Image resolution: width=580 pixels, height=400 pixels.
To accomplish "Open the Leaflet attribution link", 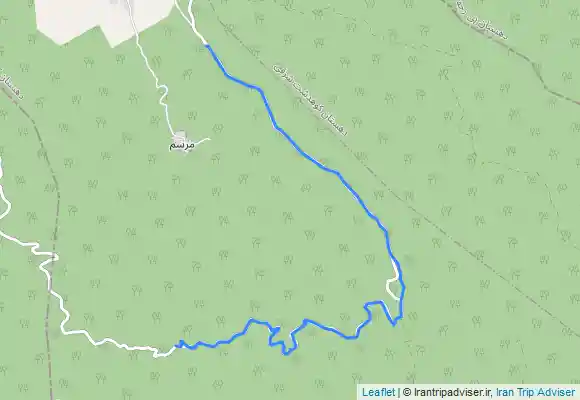I will [378, 392].
